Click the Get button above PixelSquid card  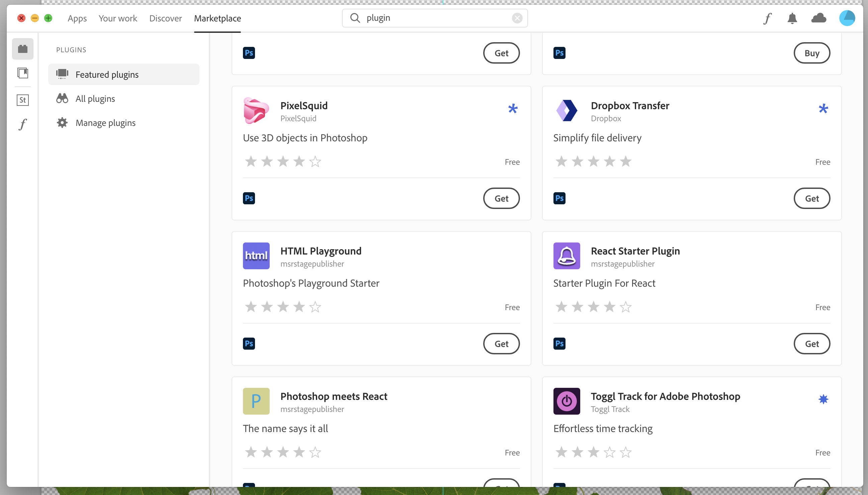point(501,53)
